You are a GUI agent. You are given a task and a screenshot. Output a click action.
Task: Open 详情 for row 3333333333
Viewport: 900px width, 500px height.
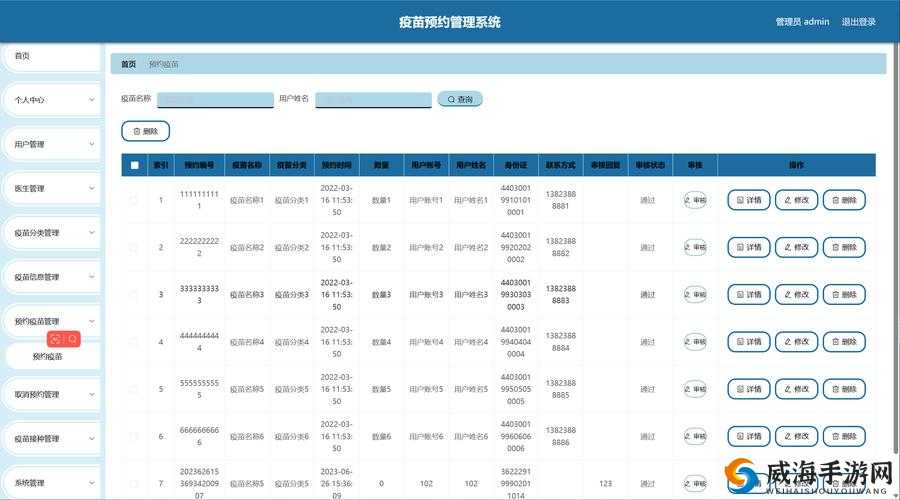pyautogui.click(x=748, y=294)
